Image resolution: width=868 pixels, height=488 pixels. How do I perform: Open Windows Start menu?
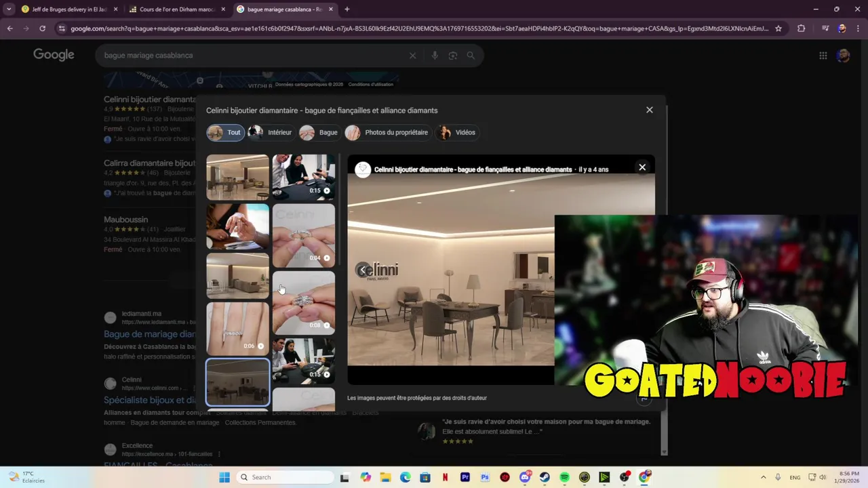click(224, 477)
